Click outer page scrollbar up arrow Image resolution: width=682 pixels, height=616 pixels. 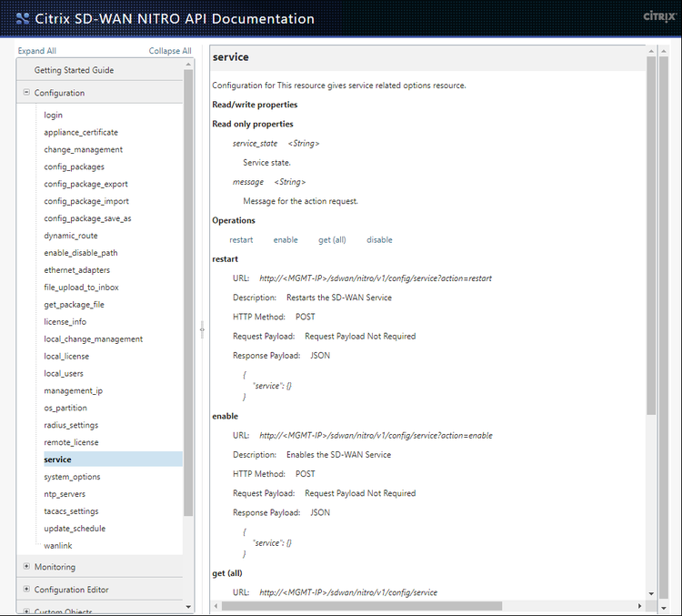point(663,51)
